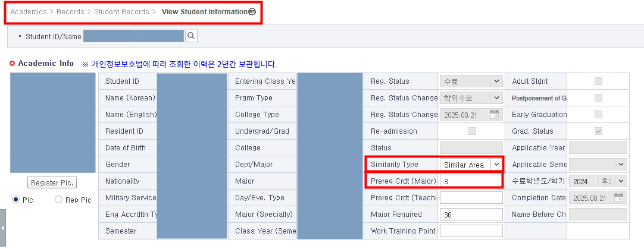Toggle the Early Graduation checkbox
644x249 pixels.
[x=598, y=115]
